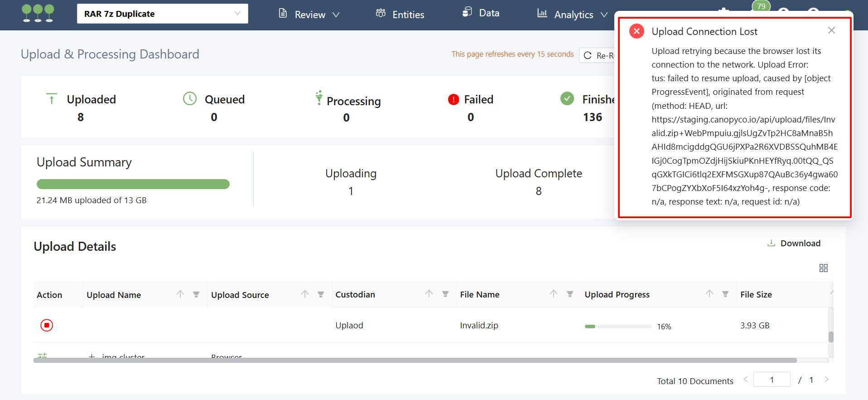
Task: Click the page number input field
Action: click(x=772, y=380)
